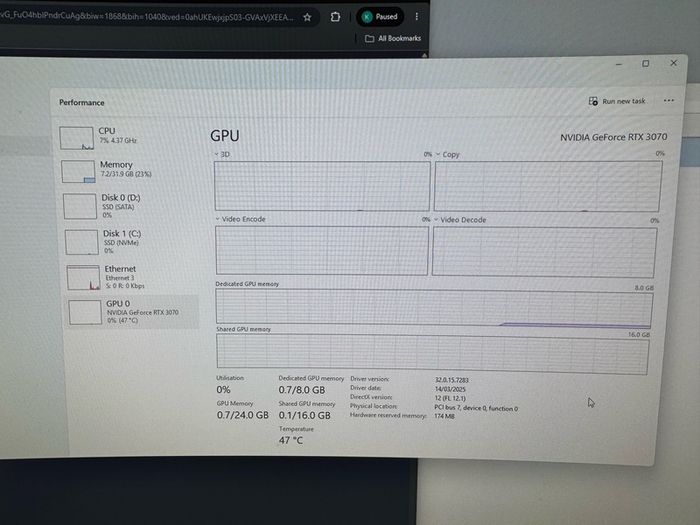Click the Ethernet throughput mini graph thumbnail

point(83,277)
